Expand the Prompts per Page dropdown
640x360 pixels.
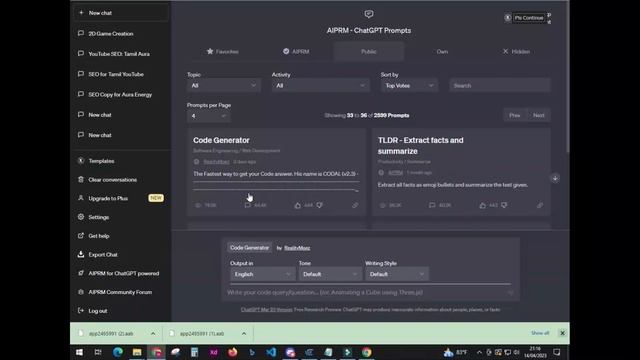click(209, 116)
